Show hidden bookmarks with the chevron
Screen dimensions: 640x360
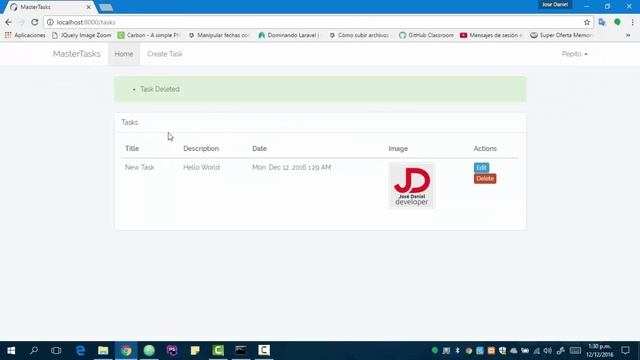pyautogui.click(x=628, y=36)
